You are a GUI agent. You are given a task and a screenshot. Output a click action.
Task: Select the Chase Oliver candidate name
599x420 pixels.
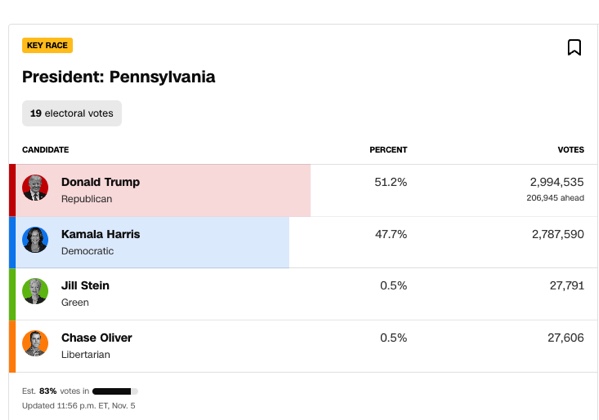(97, 338)
